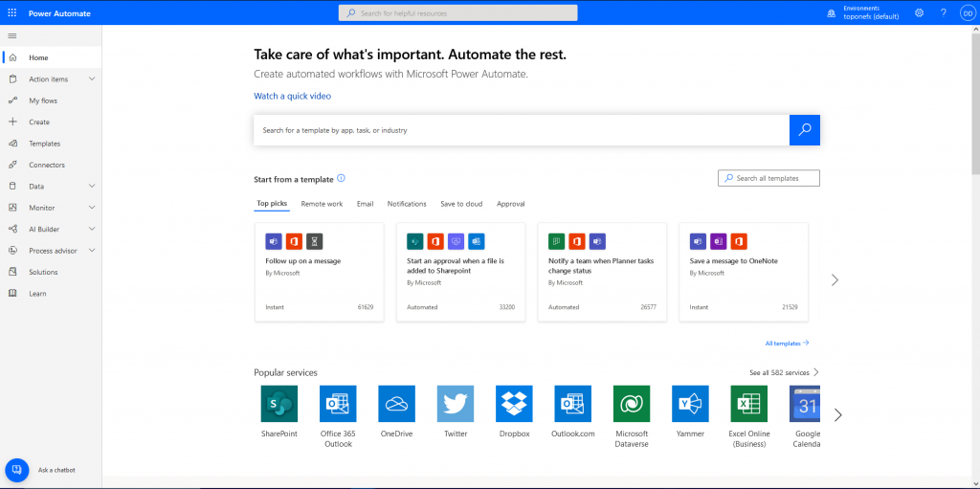Select the Twitter service icon
980x489 pixels.
[456, 404]
